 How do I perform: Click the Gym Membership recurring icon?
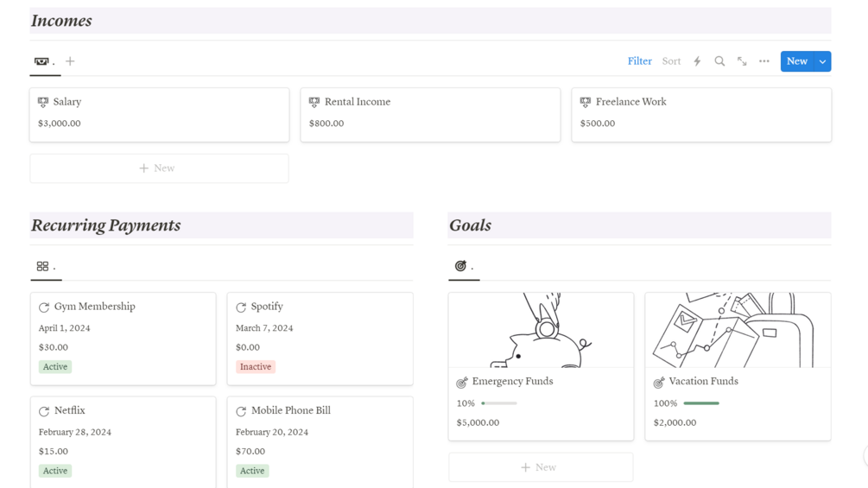point(44,307)
